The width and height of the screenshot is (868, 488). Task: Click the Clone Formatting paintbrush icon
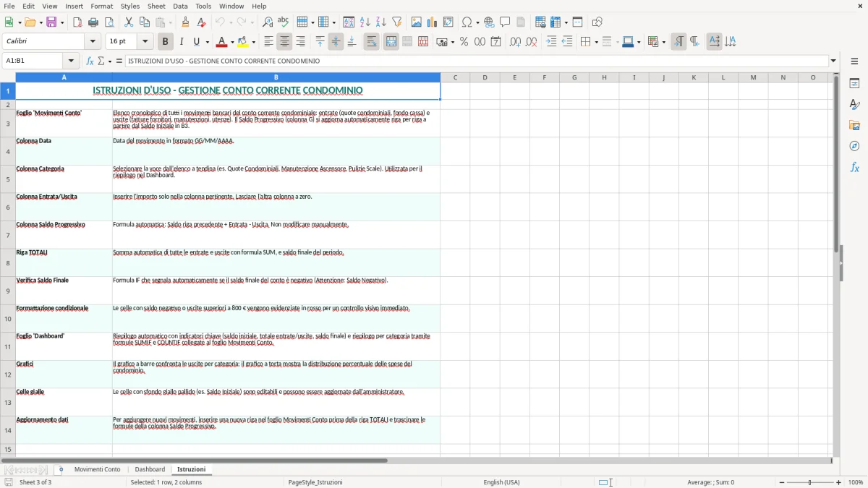click(186, 22)
